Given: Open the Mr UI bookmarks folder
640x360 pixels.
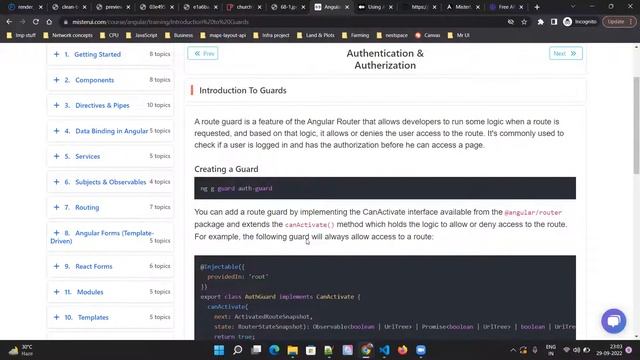Looking at the screenshot, I should [458, 36].
